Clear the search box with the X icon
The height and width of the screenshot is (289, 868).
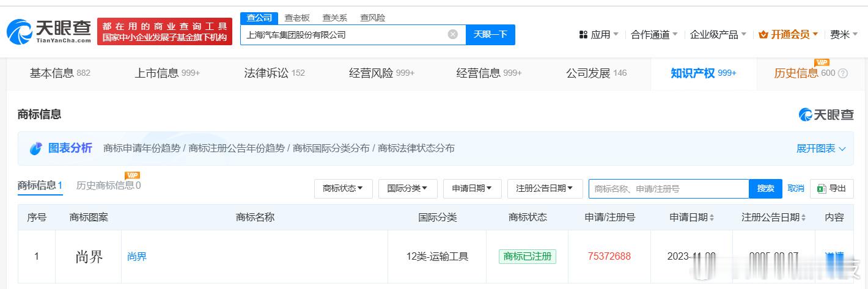tap(453, 34)
